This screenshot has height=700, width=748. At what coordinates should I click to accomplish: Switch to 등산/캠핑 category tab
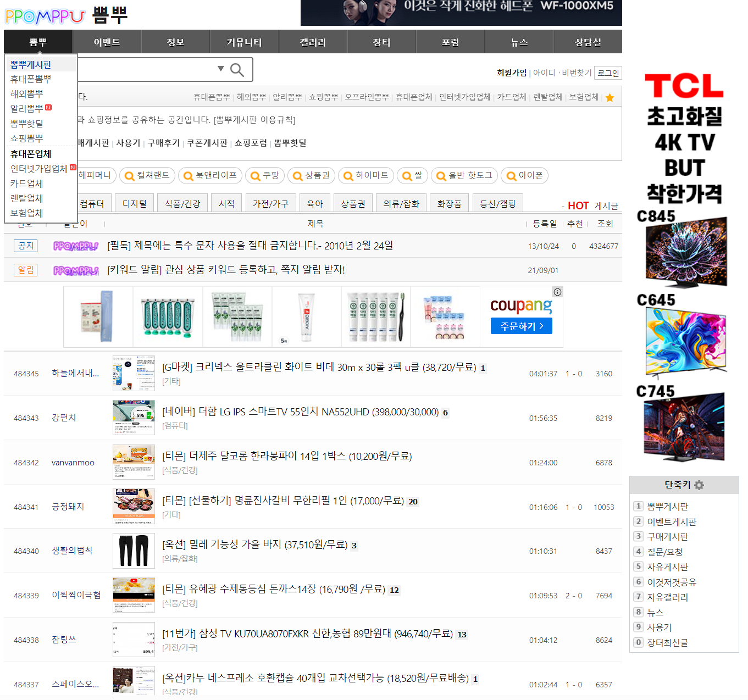[x=497, y=203]
